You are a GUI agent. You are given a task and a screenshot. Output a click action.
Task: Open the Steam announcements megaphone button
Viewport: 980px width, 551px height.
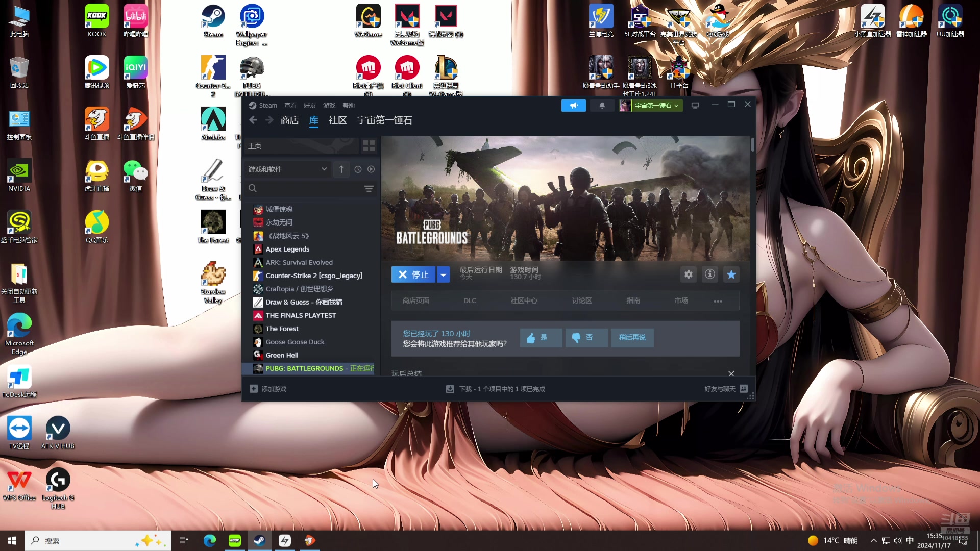[x=574, y=106]
